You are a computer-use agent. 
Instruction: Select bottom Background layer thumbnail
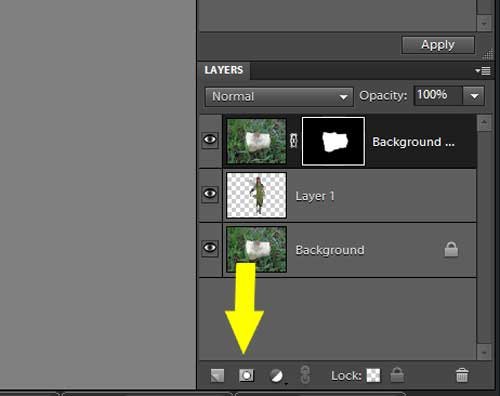[x=256, y=249]
